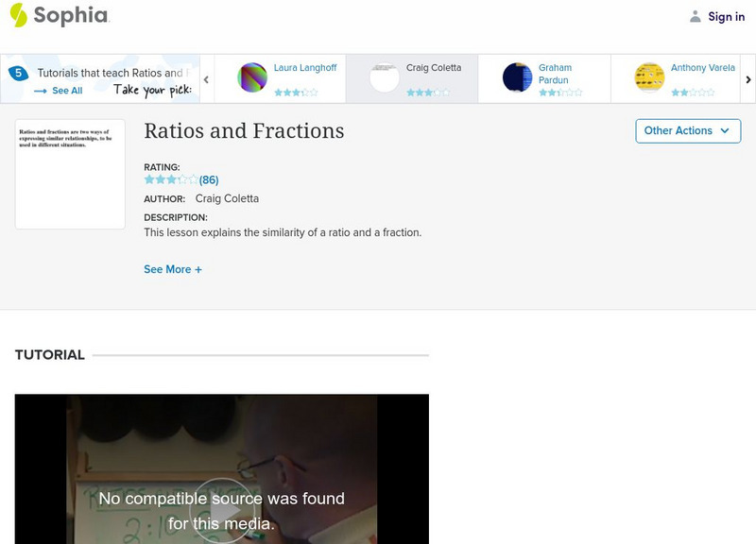756x544 pixels.
Task: Play the tutorial video
Action: point(222,511)
